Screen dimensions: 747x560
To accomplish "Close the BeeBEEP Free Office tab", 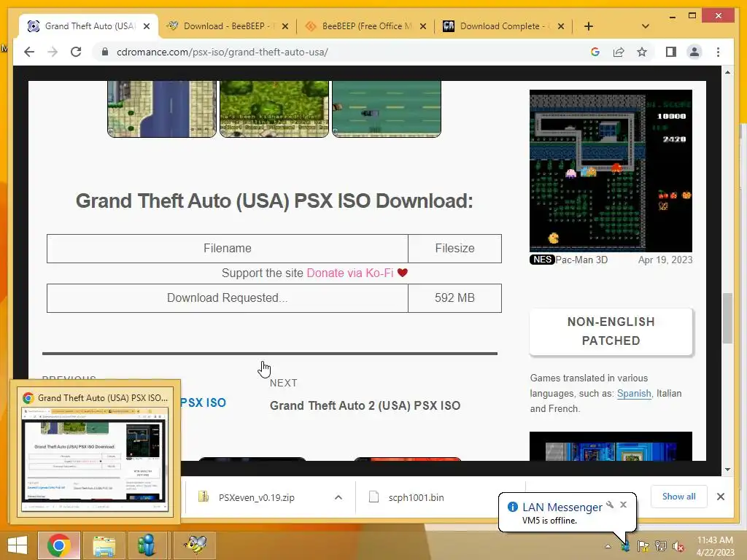I will [x=423, y=26].
